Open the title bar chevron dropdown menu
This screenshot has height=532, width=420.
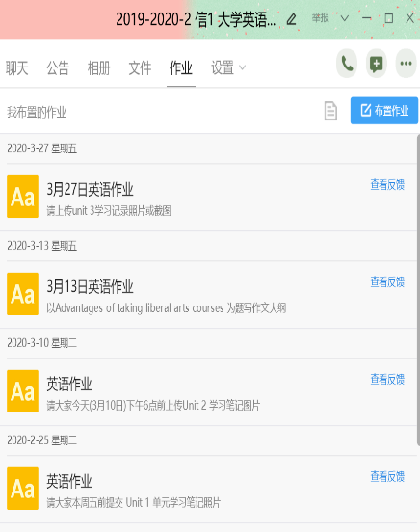tap(345, 18)
